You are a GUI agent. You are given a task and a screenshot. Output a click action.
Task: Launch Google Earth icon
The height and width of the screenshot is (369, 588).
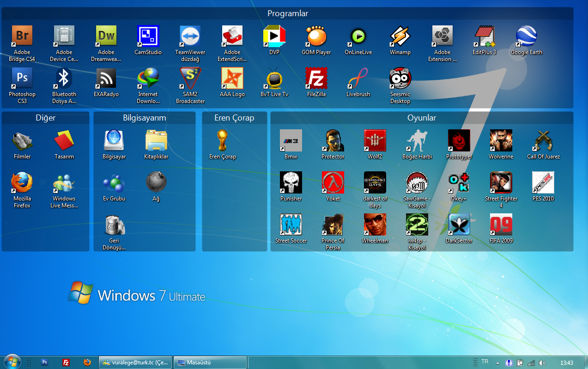pyautogui.click(x=527, y=36)
